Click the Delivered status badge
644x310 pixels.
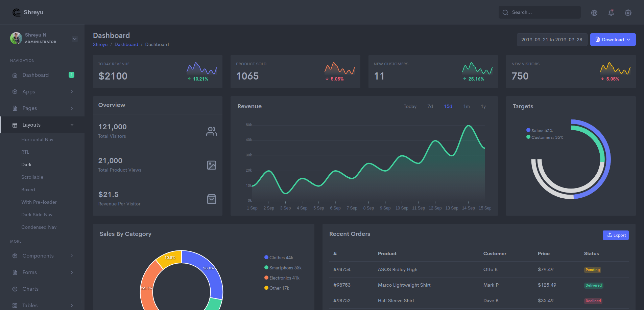point(594,285)
